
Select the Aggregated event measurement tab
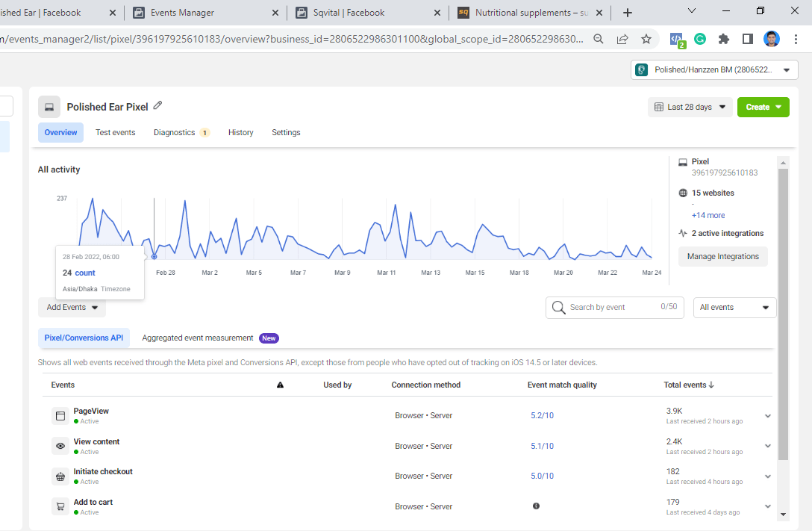pyautogui.click(x=198, y=338)
